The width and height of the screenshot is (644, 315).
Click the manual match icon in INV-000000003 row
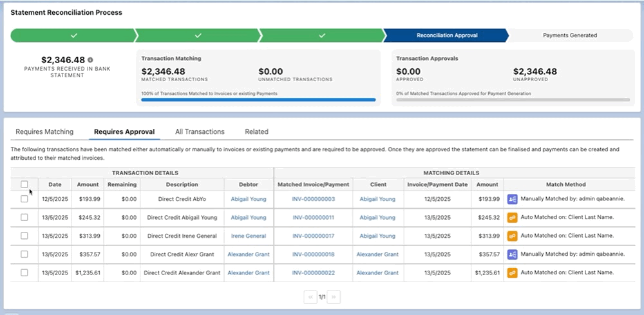point(512,199)
